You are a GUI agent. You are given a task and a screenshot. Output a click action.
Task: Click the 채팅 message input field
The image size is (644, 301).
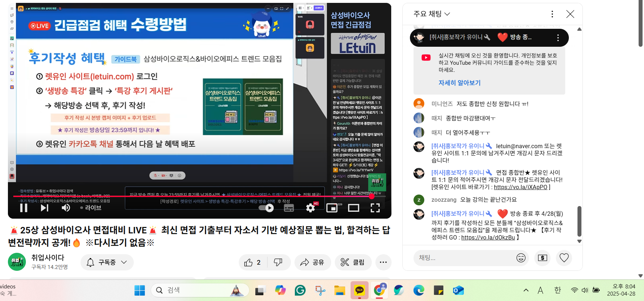tap(464, 258)
